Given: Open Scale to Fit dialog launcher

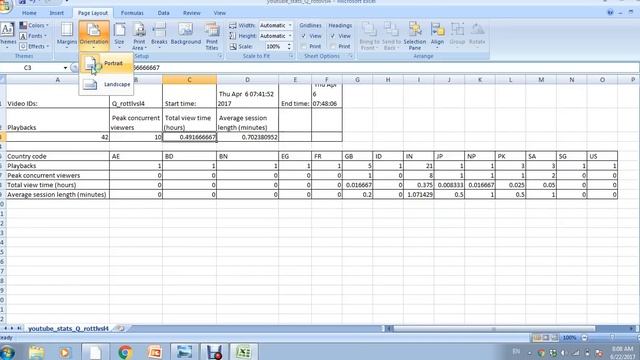Looking at the screenshot, I should (291, 56).
